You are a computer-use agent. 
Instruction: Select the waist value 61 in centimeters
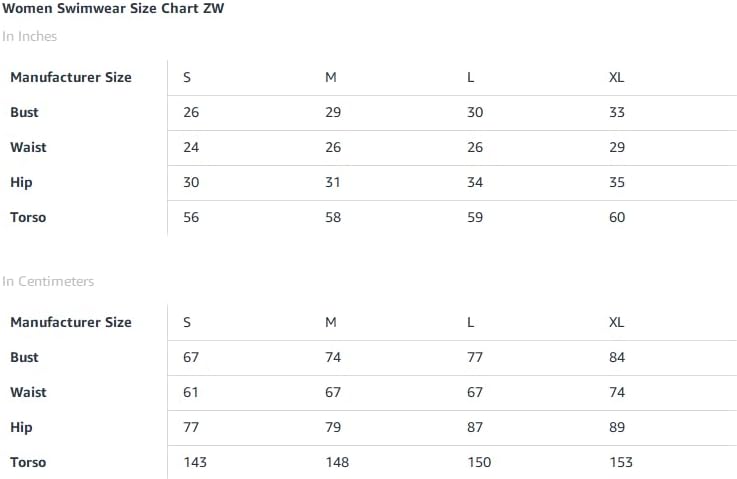click(x=191, y=392)
